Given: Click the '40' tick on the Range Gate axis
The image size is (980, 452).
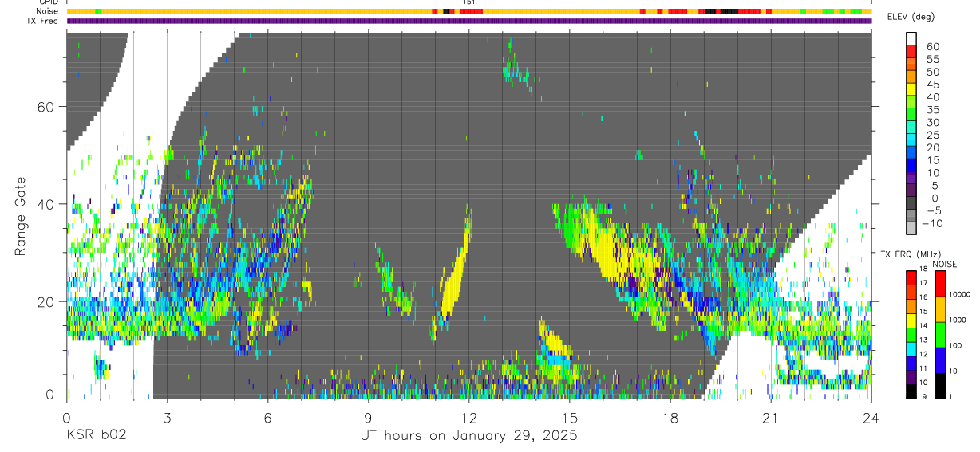Looking at the screenshot, I should pyautogui.click(x=45, y=204).
